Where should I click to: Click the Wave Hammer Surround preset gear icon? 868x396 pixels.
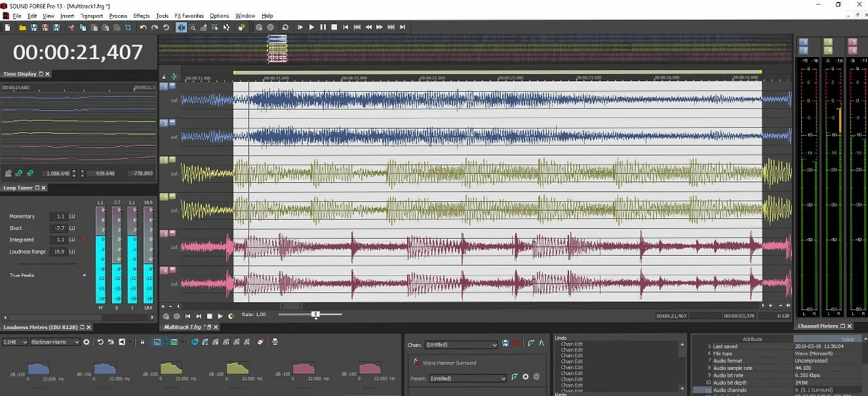524,376
